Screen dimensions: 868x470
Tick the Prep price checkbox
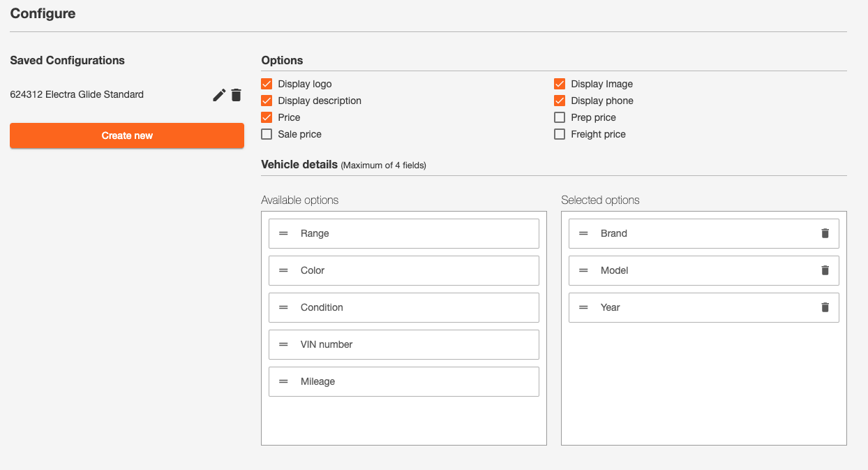click(x=560, y=117)
